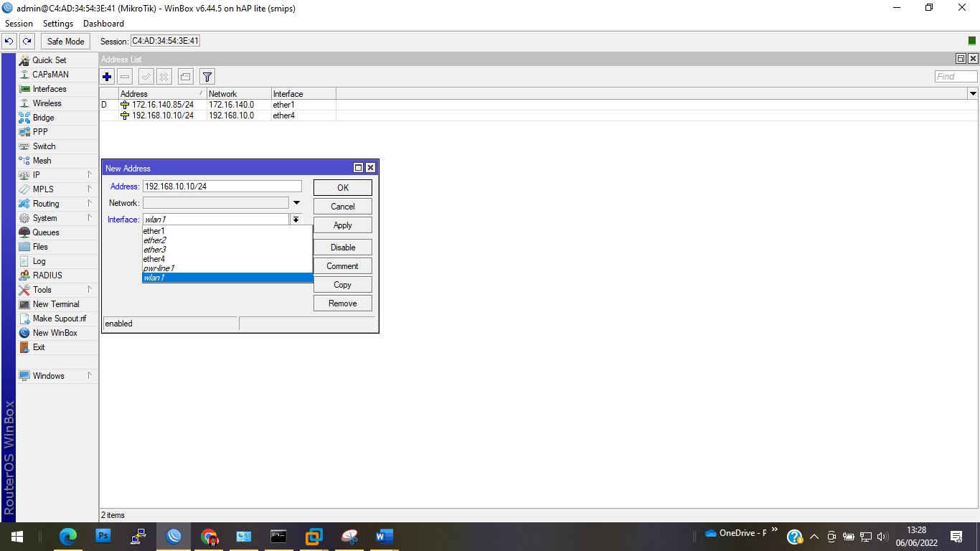Click the Undo arrow button

click(x=9, y=41)
